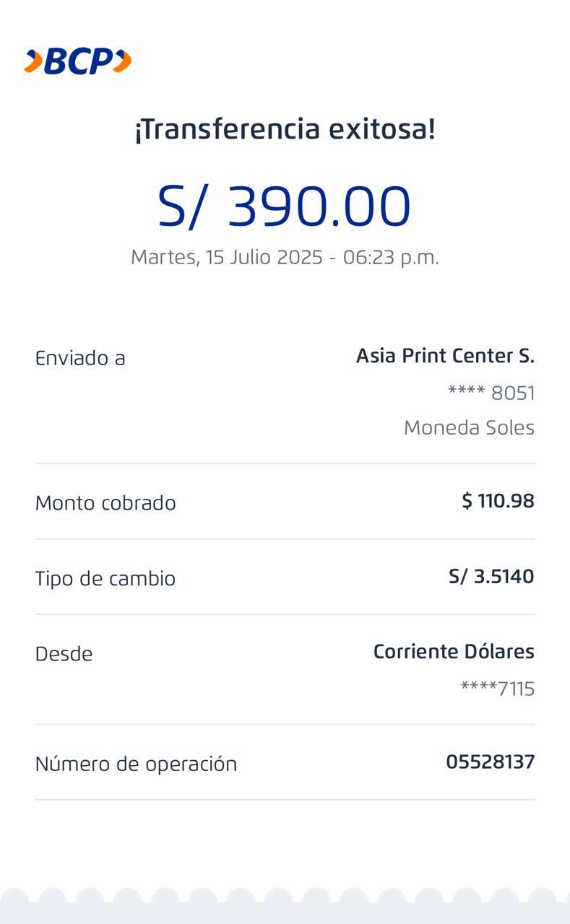570x924 pixels.
Task: Click the 'Monto cobrado' label
Action: (x=105, y=503)
